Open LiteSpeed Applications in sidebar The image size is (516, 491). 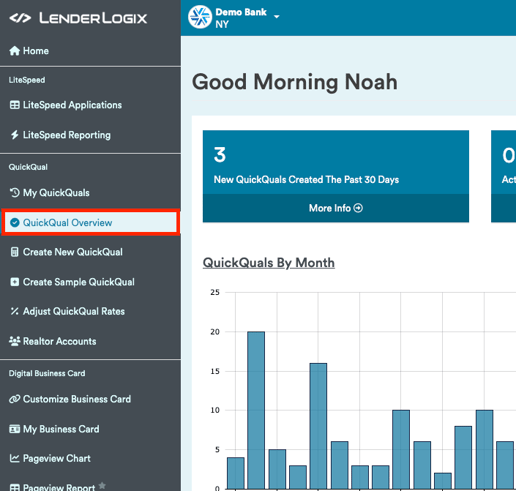pyautogui.click(x=90, y=105)
